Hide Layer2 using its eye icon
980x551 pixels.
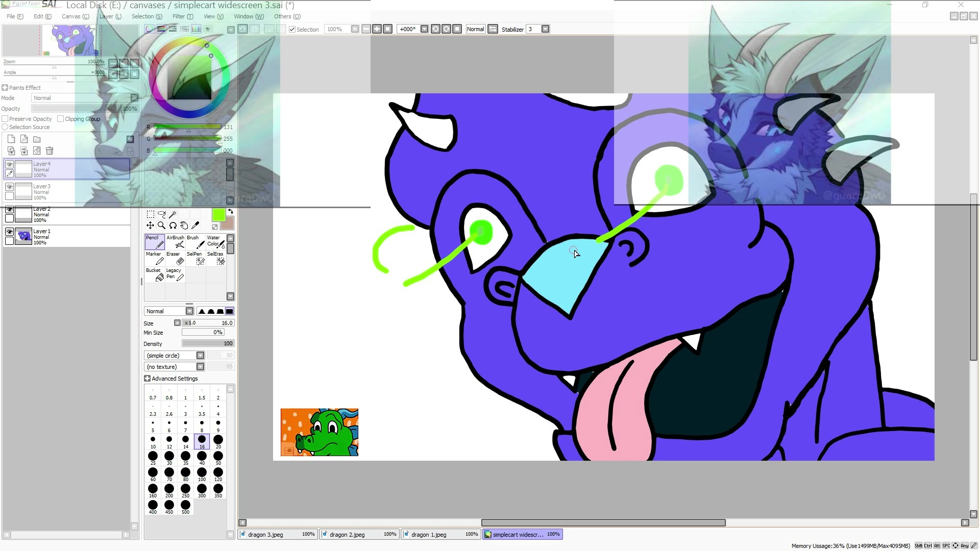pyautogui.click(x=9, y=210)
